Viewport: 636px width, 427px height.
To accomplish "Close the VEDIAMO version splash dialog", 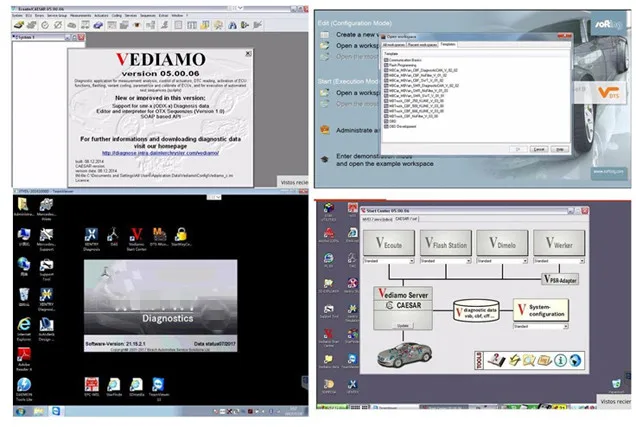I will point(248,53).
